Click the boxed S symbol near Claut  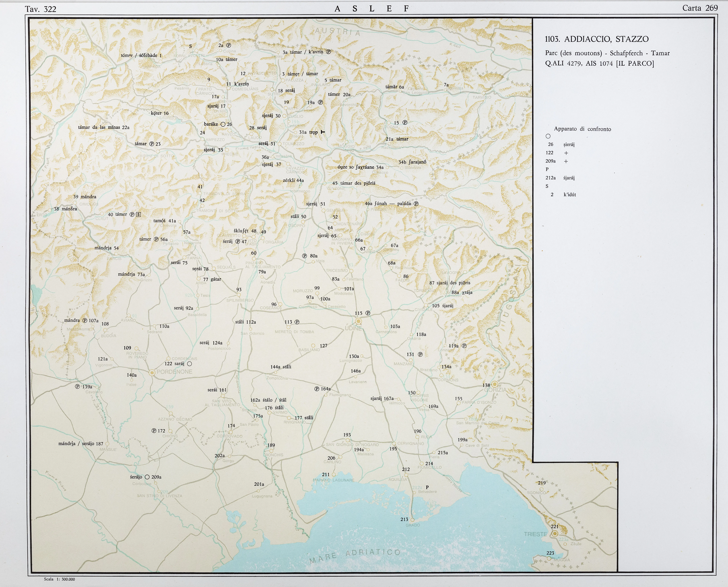tap(138, 214)
